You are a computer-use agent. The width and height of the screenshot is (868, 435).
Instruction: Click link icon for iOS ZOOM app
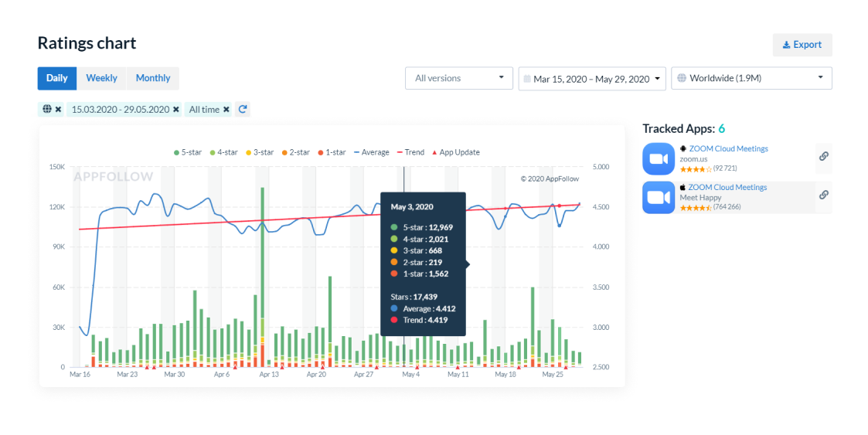823,195
